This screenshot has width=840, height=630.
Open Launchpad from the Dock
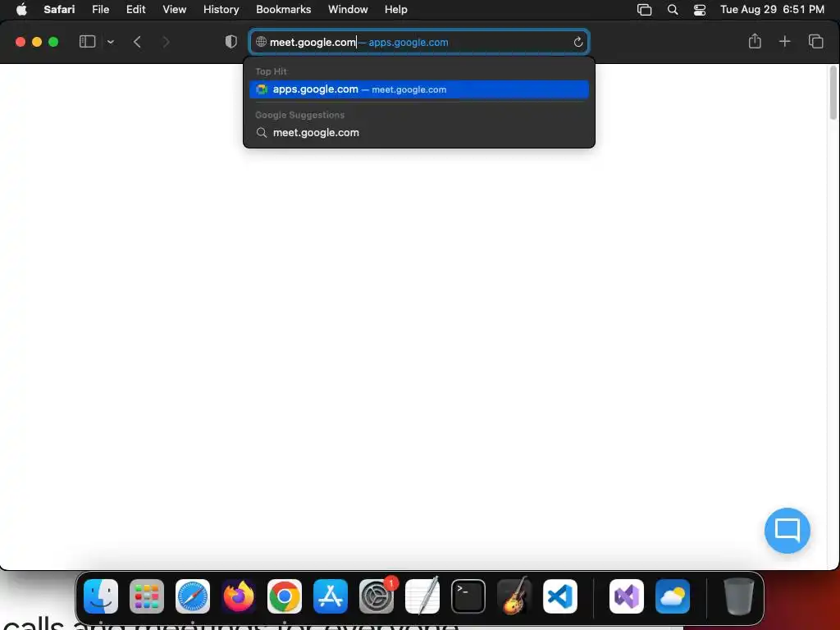pos(147,596)
